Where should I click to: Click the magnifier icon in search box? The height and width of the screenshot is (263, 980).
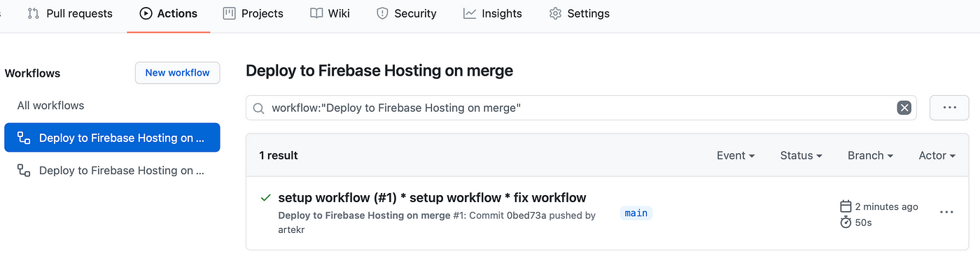(258, 108)
